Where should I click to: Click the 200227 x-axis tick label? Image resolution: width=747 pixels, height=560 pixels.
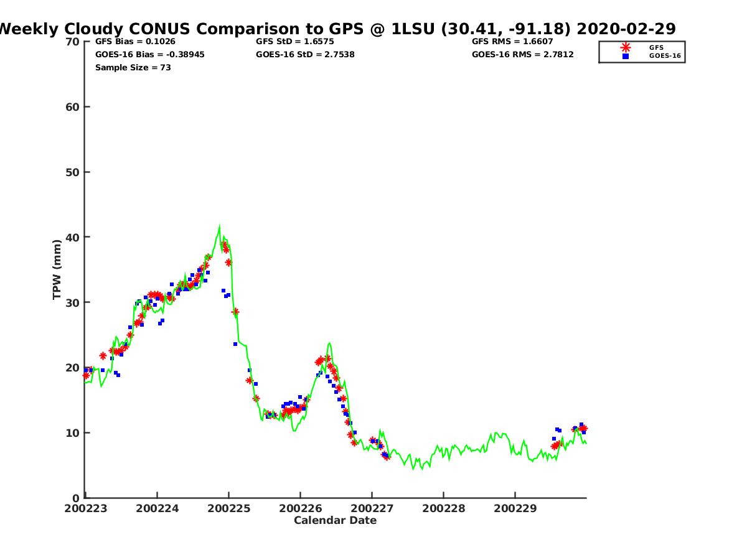coord(372,508)
